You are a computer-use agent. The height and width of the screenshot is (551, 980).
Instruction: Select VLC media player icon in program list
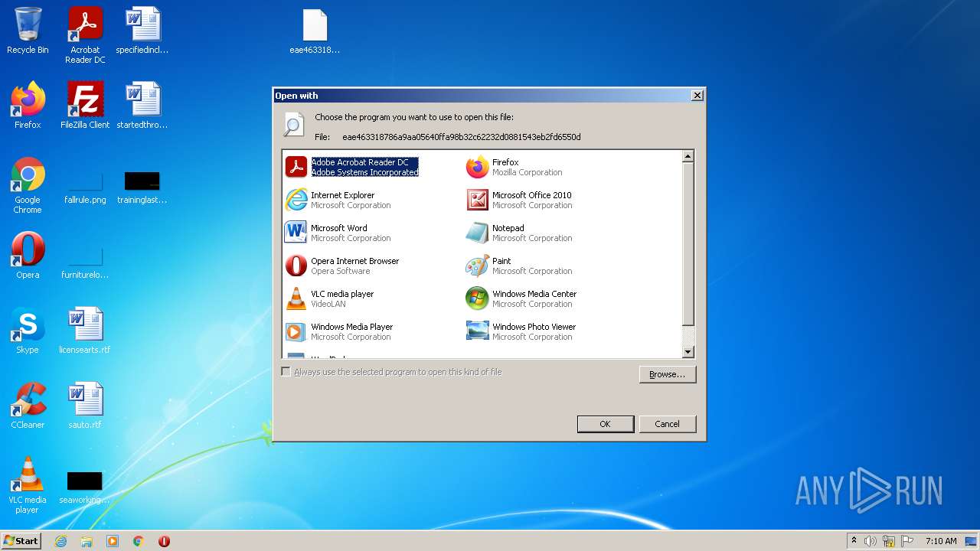(296, 298)
